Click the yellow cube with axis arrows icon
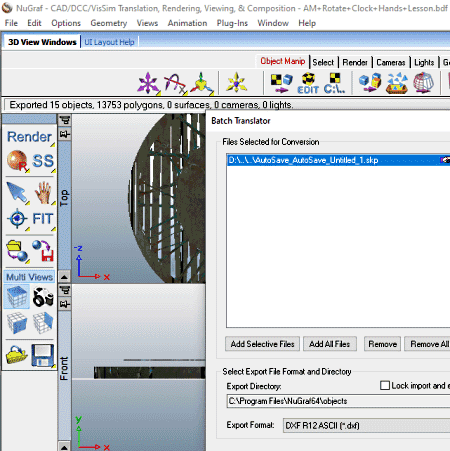450x451 pixels. [201, 83]
